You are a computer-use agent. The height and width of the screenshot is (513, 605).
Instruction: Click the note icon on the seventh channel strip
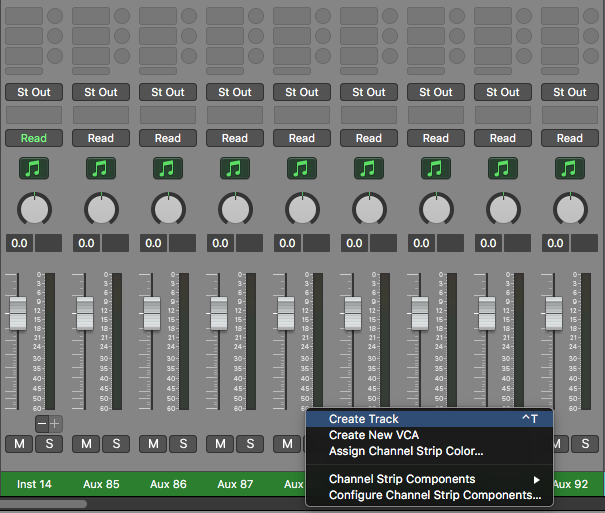coord(436,169)
